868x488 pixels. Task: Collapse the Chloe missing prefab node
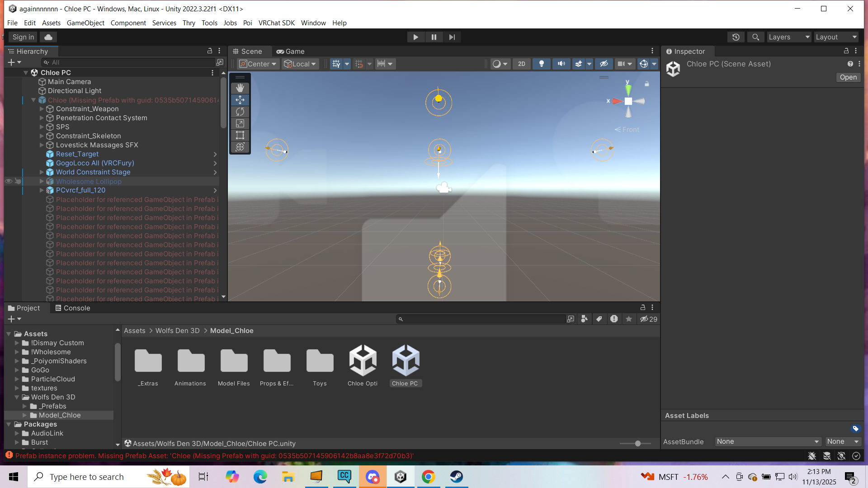click(33, 100)
